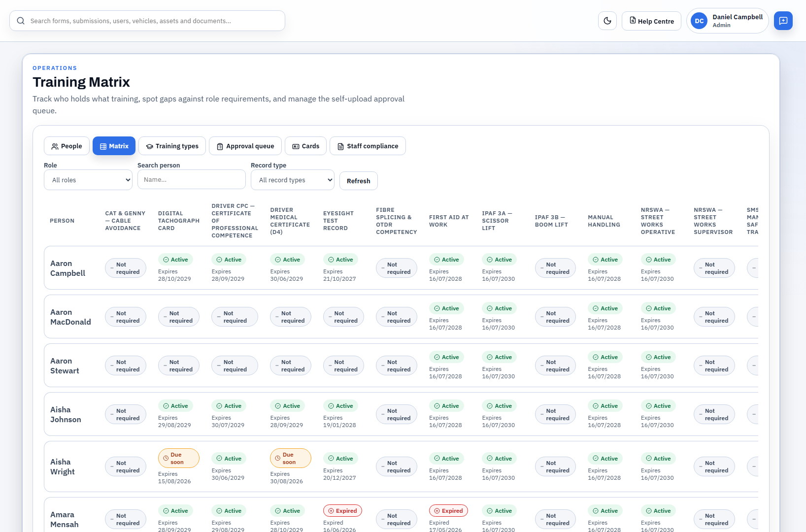Viewport: 806px width, 532px height.
Task: Click Amara Mensah's First Aid Expired badge
Action: point(448,511)
